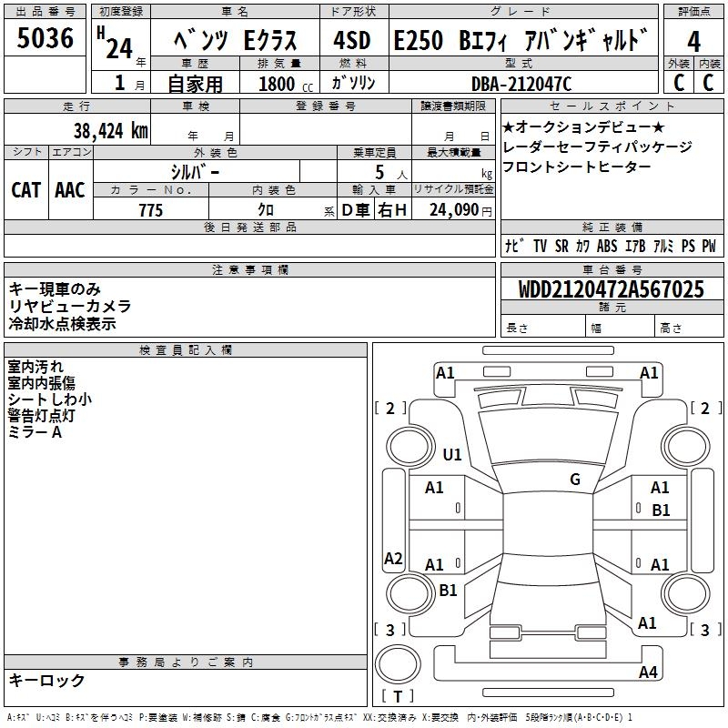Click the A2 scratch mark on diagram

pos(393,558)
